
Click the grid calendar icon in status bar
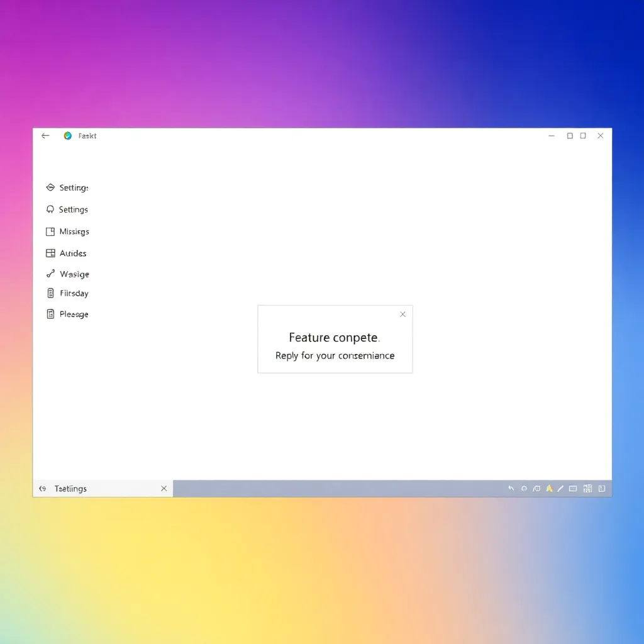588,489
